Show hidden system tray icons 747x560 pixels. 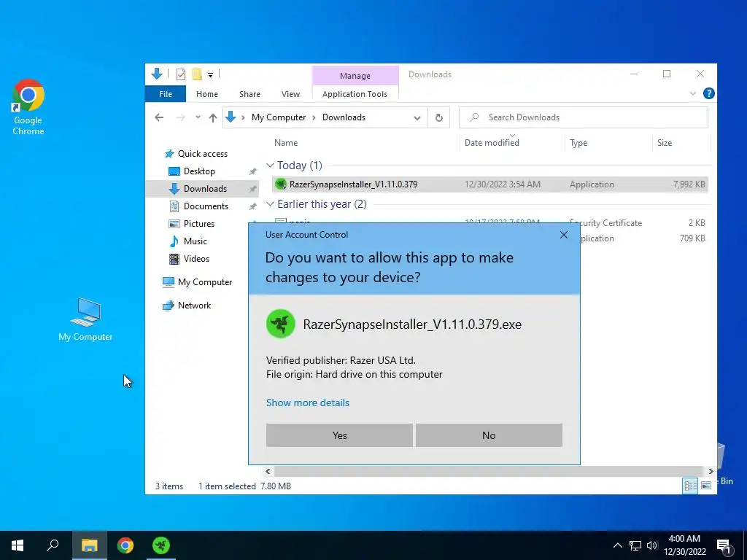pyautogui.click(x=617, y=545)
